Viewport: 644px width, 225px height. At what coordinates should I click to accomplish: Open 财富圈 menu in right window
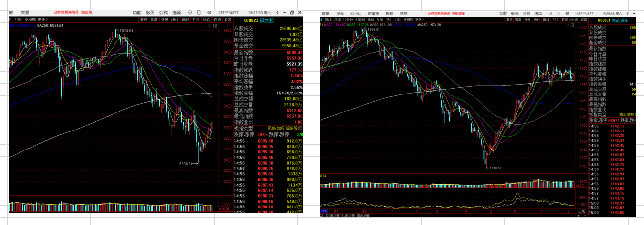374,14
